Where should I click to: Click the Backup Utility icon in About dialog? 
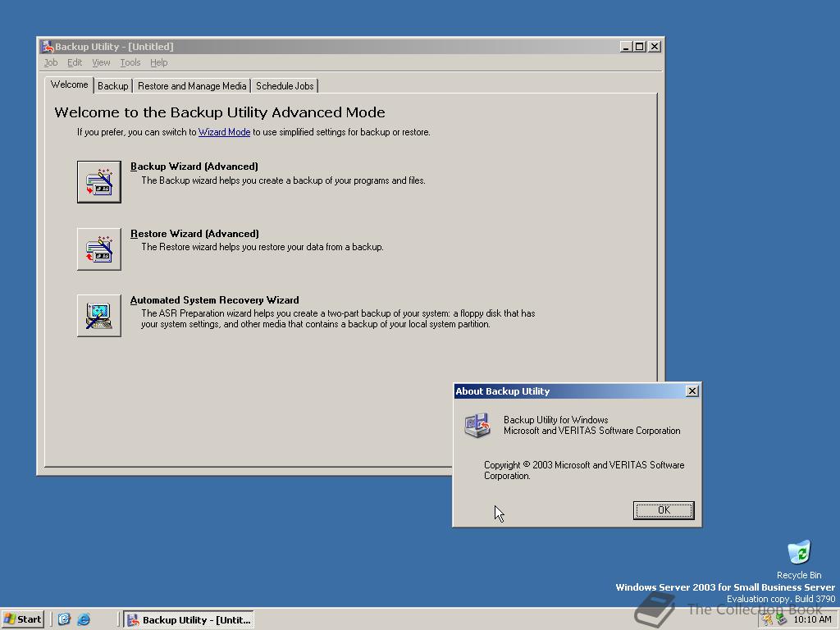(x=477, y=426)
